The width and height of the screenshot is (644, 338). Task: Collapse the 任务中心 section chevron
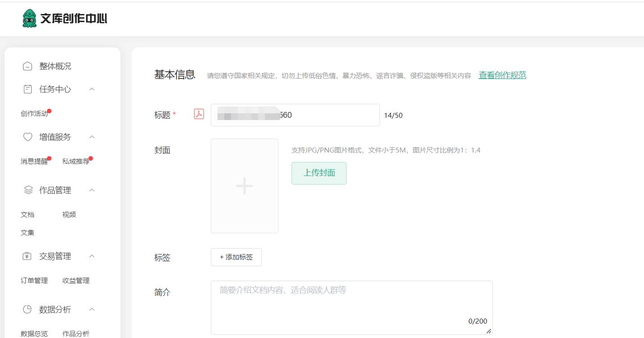click(x=92, y=89)
